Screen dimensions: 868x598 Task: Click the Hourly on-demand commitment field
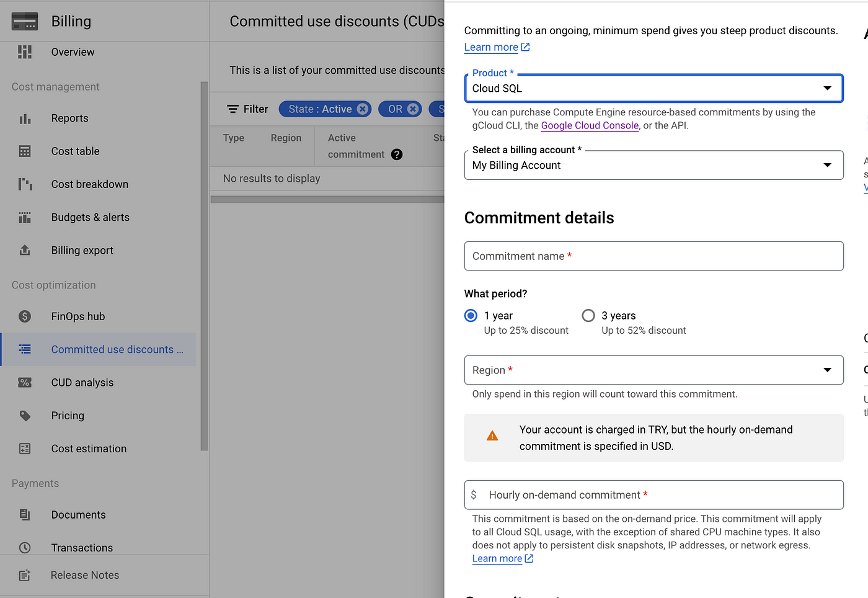coord(653,495)
